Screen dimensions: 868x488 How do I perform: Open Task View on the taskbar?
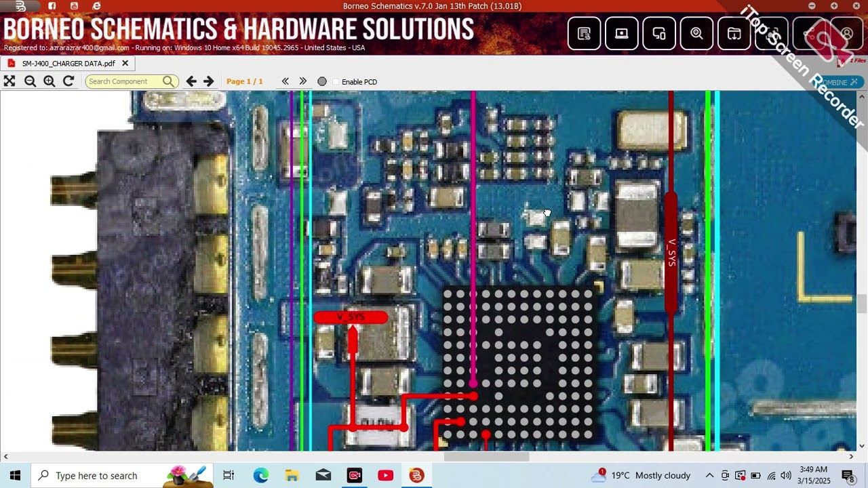[229, 475]
